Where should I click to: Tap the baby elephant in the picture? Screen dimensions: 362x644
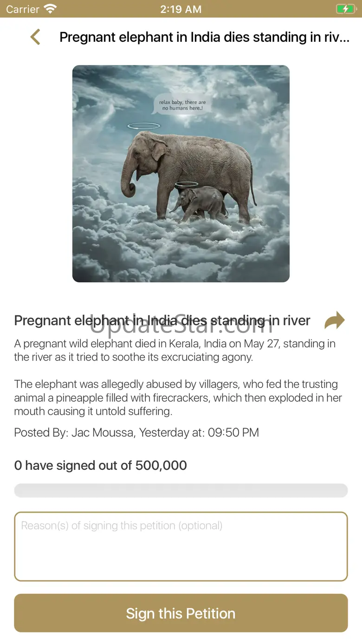pyautogui.click(x=200, y=203)
